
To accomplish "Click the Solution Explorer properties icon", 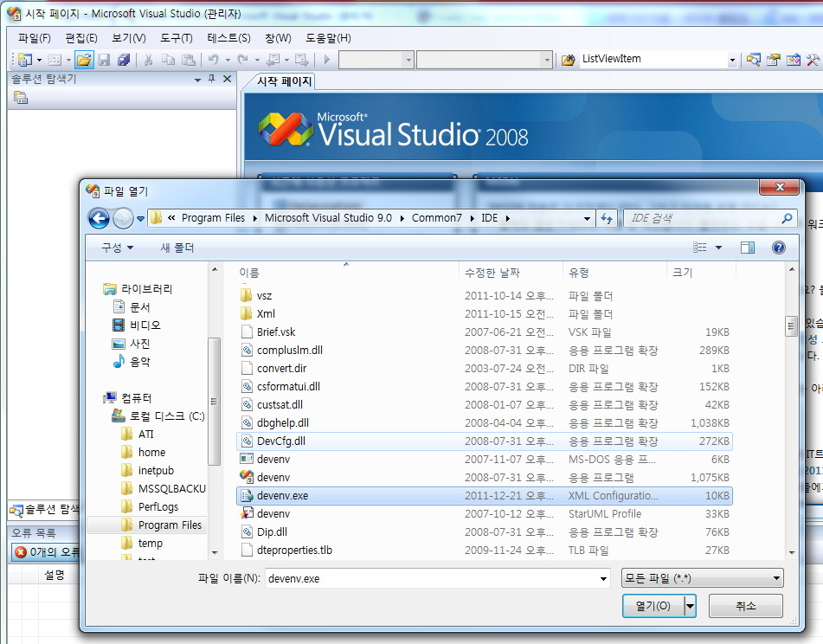I will click(x=20, y=98).
